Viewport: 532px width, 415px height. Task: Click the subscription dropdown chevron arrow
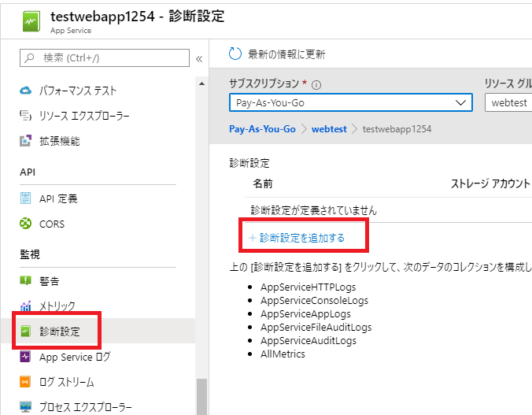tap(460, 102)
